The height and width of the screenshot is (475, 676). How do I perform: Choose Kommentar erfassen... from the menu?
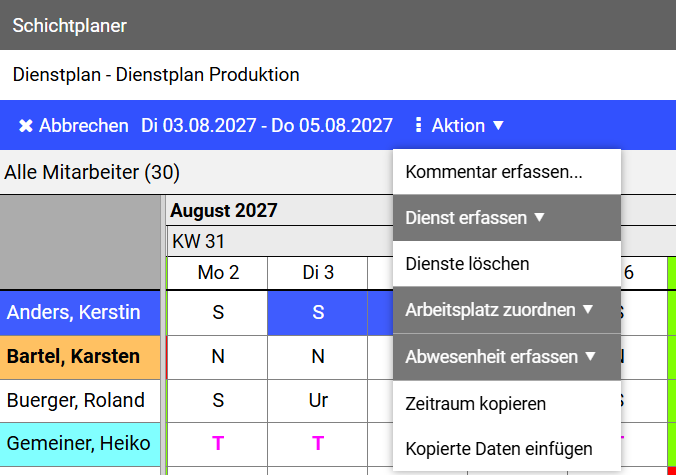point(507,172)
